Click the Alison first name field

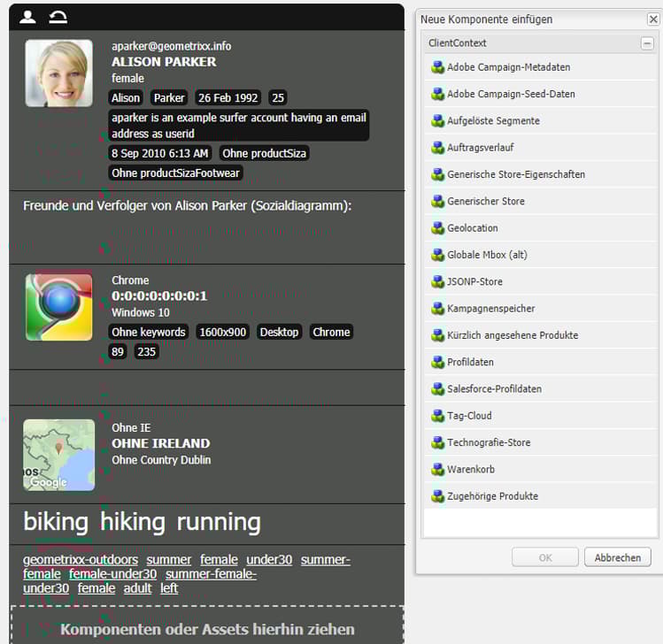[x=126, y=98]
